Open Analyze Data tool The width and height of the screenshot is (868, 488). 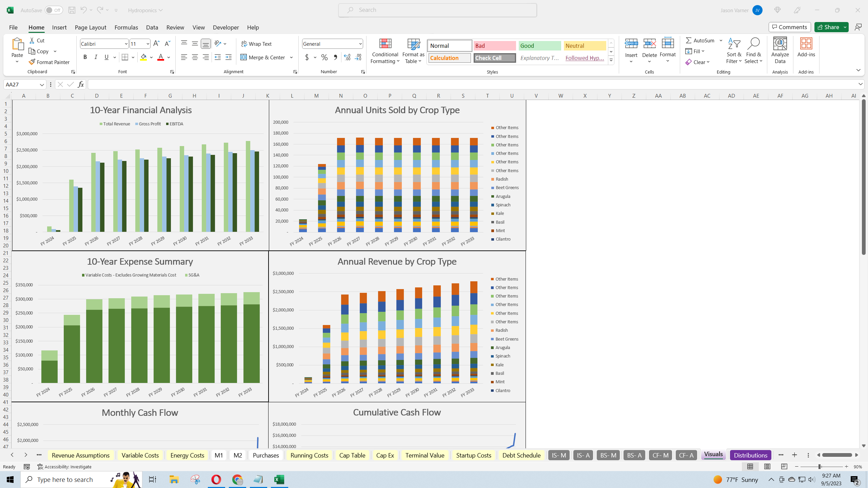[x=780, y=51]
